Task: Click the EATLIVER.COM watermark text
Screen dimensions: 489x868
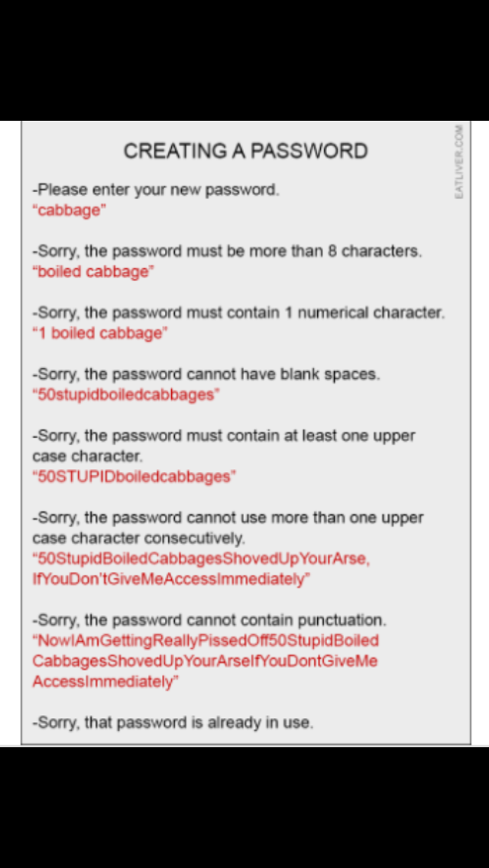Action: [x=458, y=162]
